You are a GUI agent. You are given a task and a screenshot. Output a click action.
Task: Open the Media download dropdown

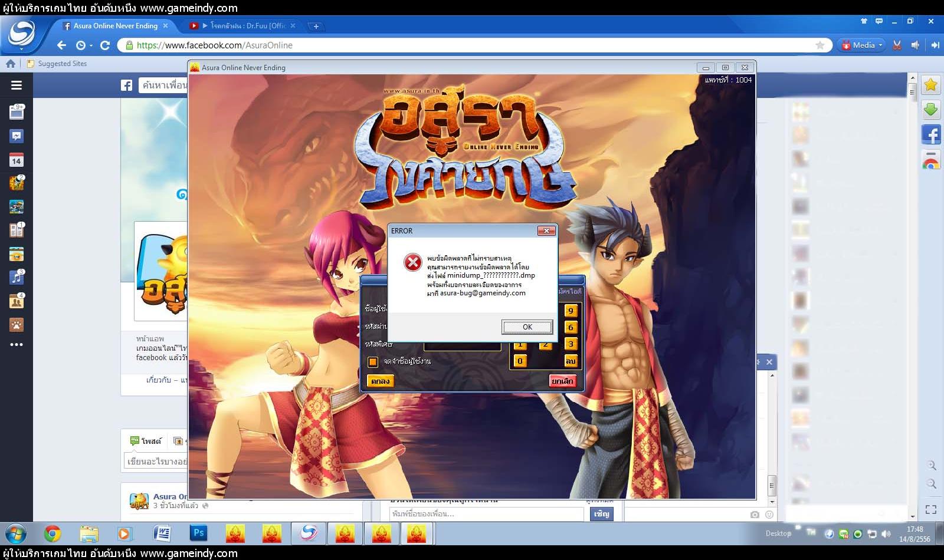point(861,45)
